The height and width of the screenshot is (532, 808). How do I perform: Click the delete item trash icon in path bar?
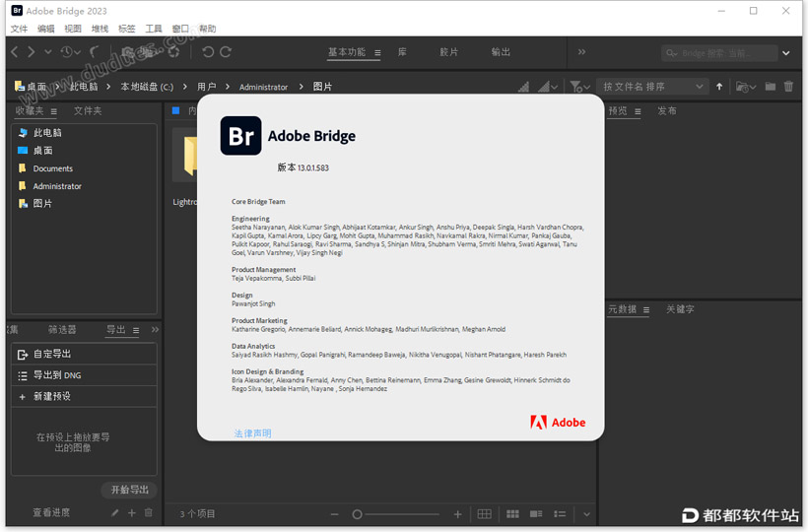[x=789, y=87]
